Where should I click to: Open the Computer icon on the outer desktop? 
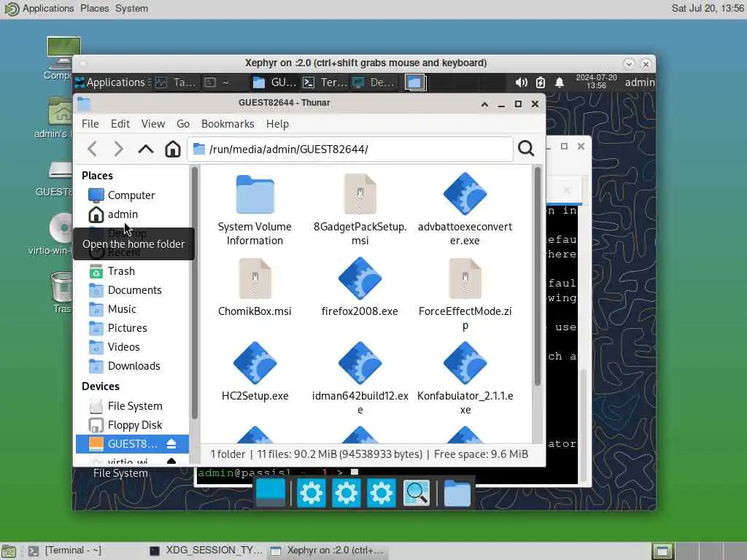(63, 52)
